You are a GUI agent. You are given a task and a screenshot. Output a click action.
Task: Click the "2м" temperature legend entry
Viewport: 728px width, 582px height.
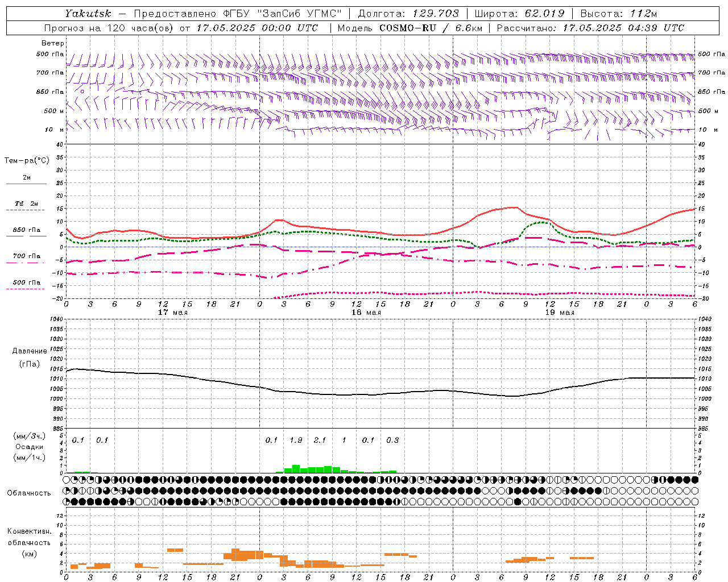point(27,178)
